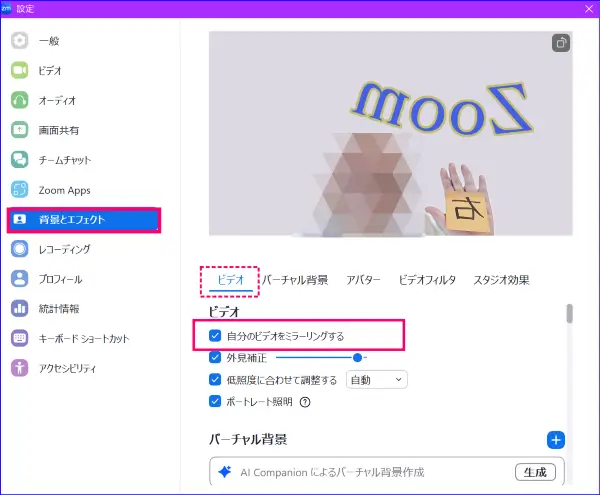Select チームチャット label in the sidebar
The height and width of the screenshot is (495, 600).
[65, 160]
